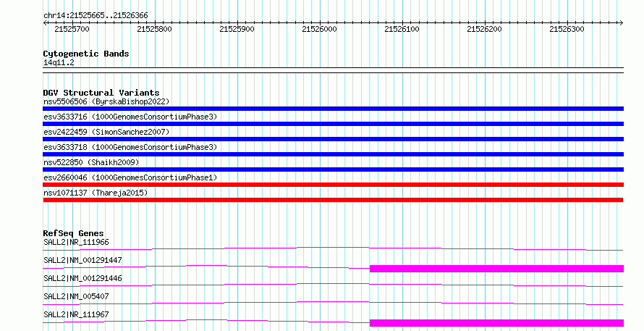
Task: Click the red bar for esv2660046
Action: (x=333, y=185)
